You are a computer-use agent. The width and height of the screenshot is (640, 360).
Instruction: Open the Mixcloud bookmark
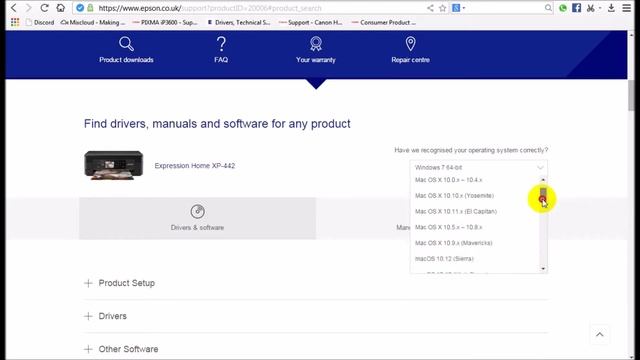93,22
